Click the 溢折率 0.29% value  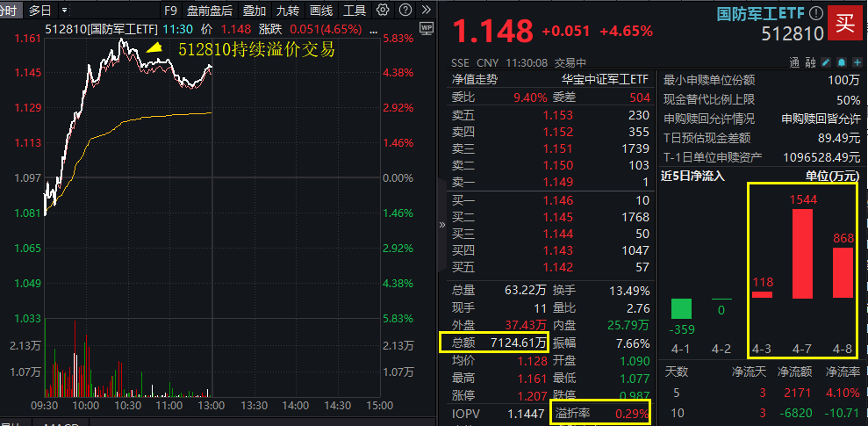pyautogui.click(x=632, y=413)
